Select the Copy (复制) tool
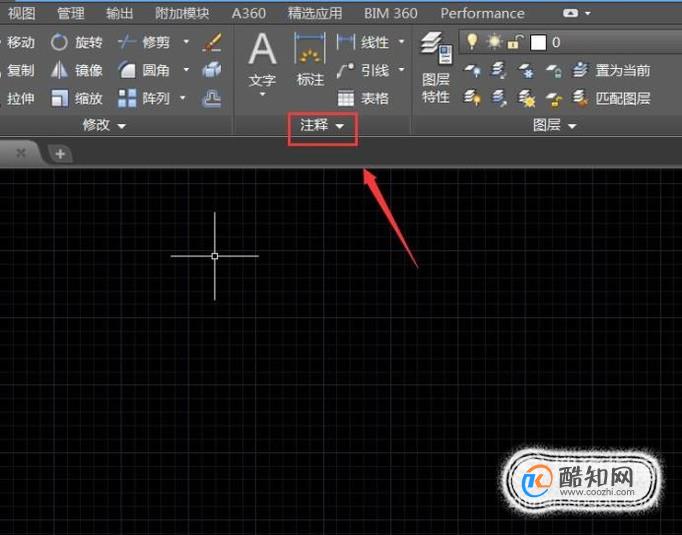 tap(17, 70)
